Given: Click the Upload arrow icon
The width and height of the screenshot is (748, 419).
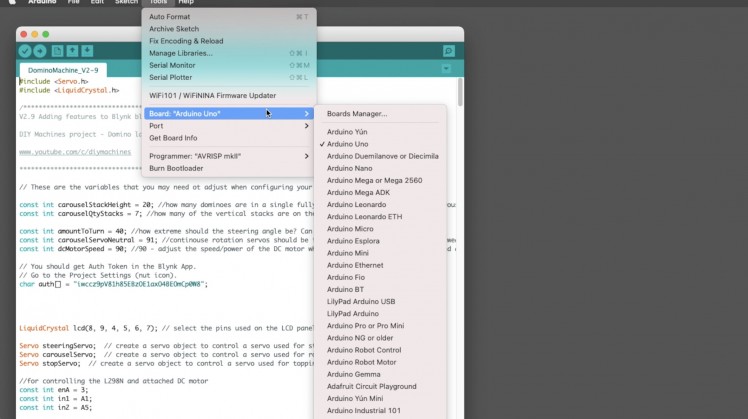Looking at the screenshot, I should tap(40, 51).
